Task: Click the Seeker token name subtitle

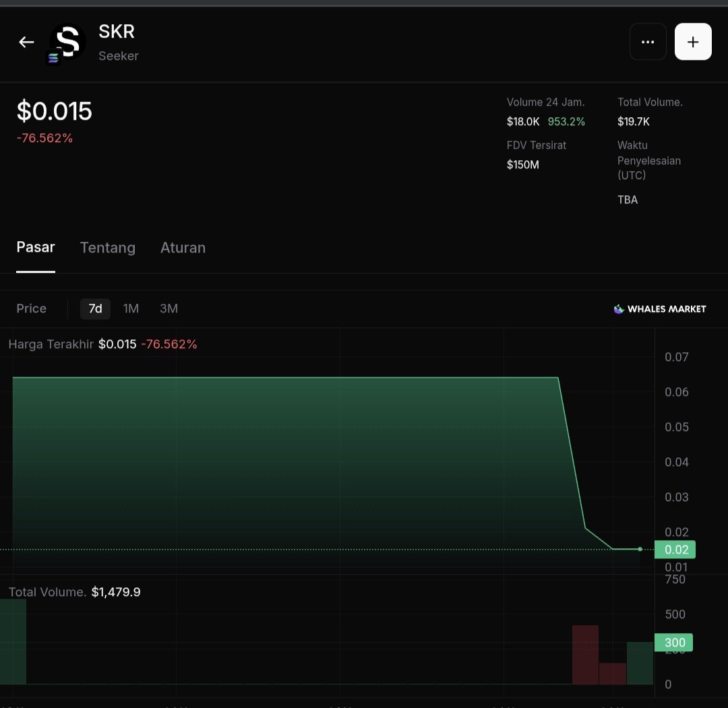Action: (119, 56)
